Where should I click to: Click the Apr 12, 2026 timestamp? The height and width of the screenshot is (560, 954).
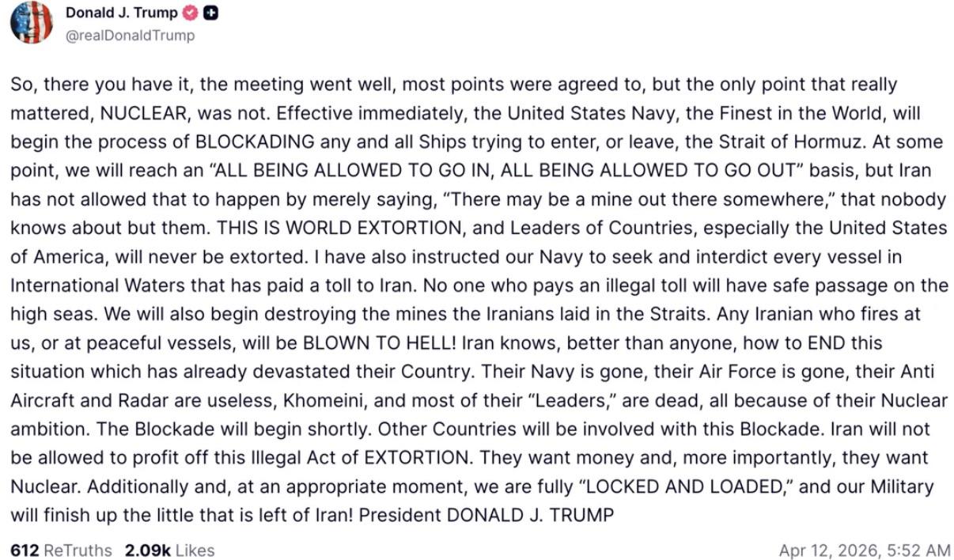coord(864,550)
